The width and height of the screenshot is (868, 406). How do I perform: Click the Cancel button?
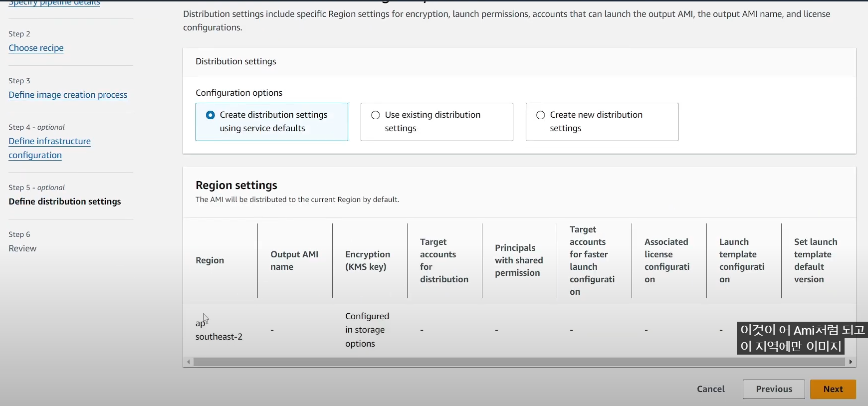(711, 389)
